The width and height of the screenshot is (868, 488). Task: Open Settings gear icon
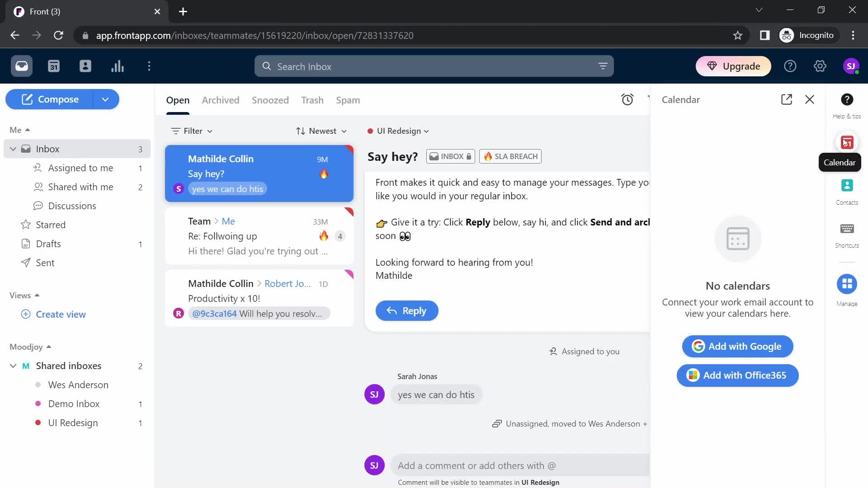pos(820,66)
